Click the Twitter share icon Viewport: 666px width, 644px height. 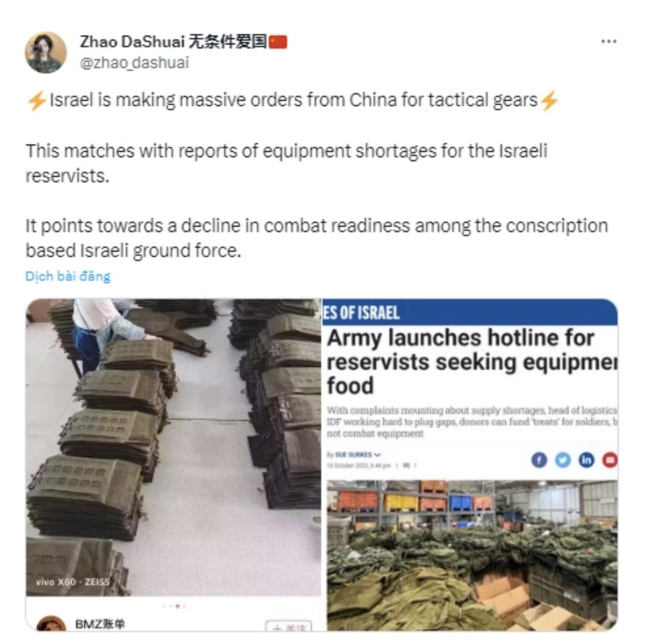click(563, 460)
